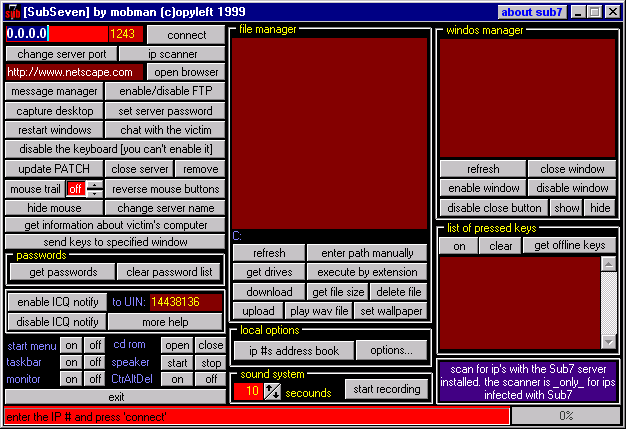Switch the monitor off
626x429 pixels.
click(94, 379)
